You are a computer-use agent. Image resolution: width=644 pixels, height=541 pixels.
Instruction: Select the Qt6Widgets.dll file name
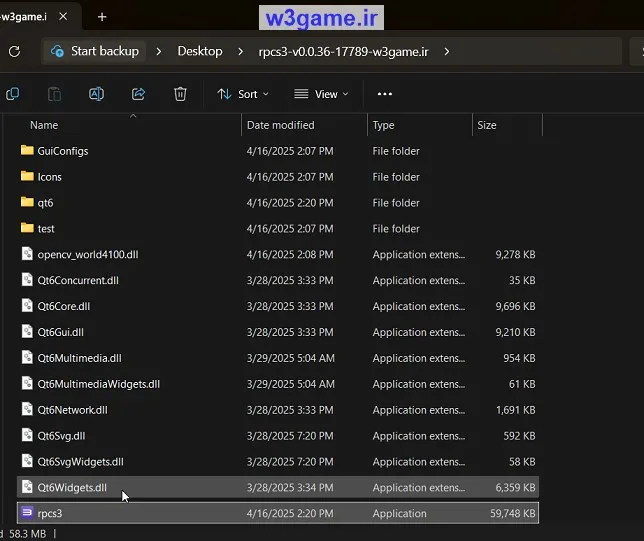pyautogui.click(x=72, y=488)
